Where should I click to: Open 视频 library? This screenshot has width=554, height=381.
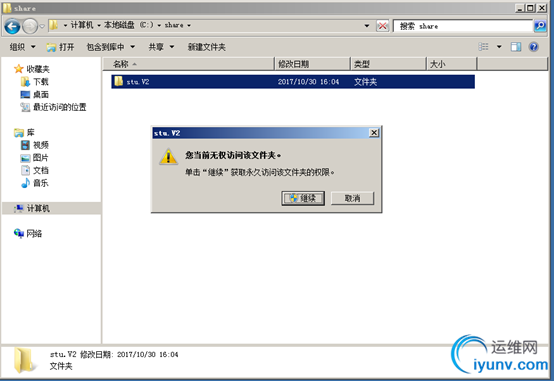pyautogui.click(x=41, y=145)
